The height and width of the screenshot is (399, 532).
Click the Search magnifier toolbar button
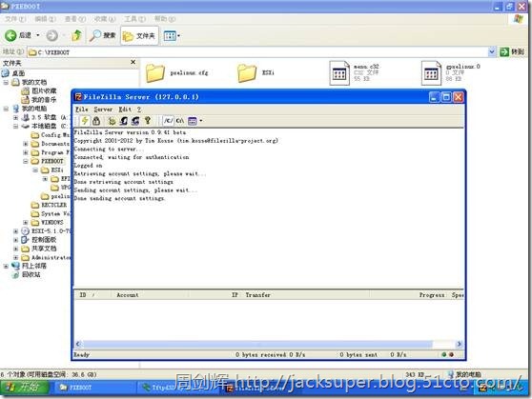tap(102, 35)
